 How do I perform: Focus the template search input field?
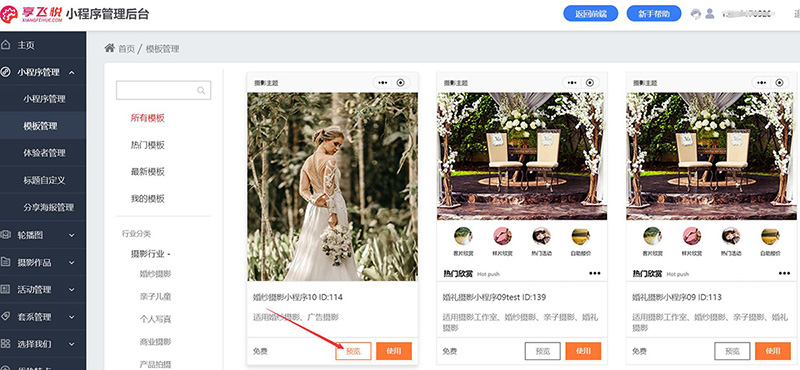[163, 90]
